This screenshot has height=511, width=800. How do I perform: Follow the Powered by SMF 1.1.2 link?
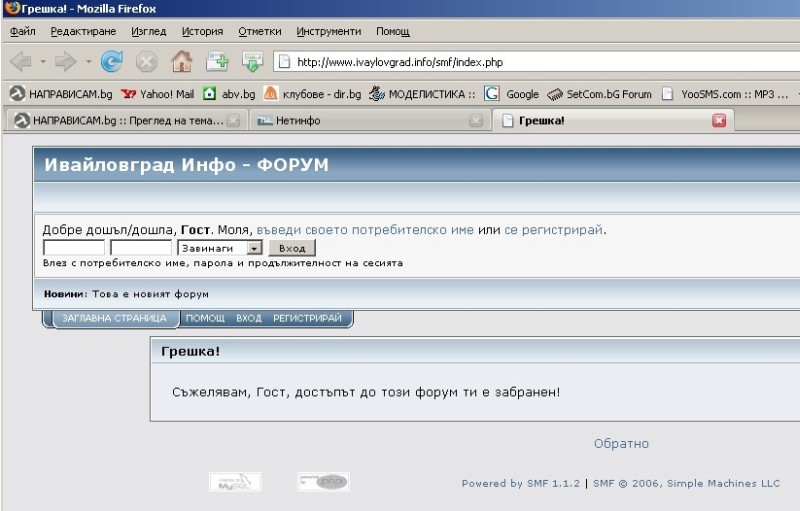click(520, 483)
